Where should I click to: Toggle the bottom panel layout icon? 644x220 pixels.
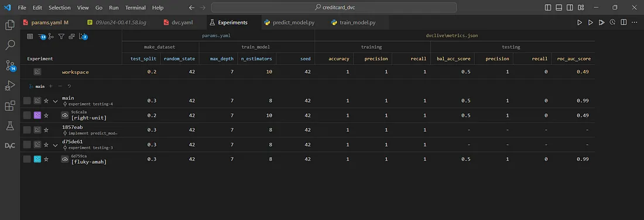pyautogui.click(x=559, y=8)
